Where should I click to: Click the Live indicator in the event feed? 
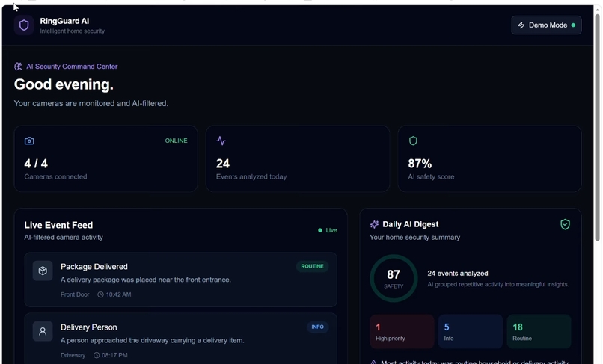[327, 230]
